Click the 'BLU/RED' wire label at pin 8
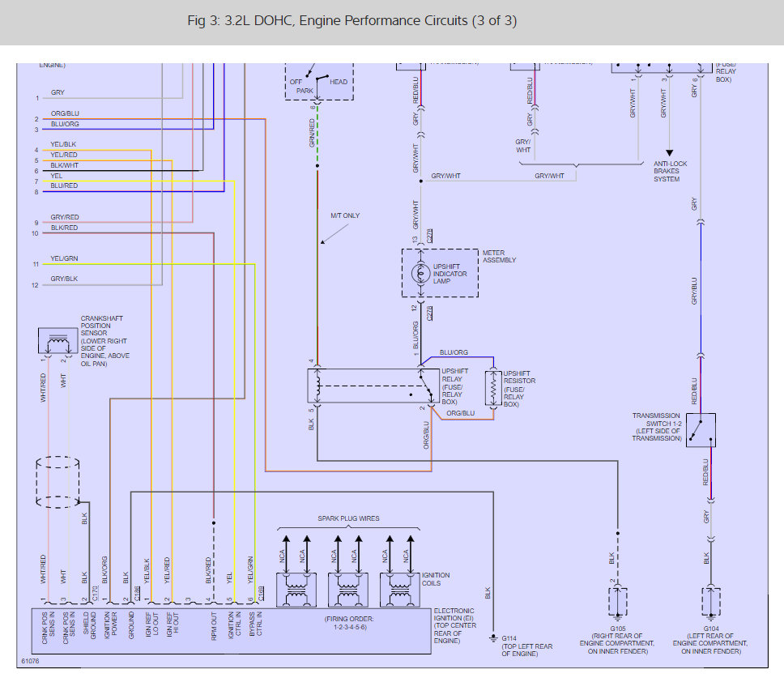The width and height of the screenshot is (784, 682). [64, 185]
